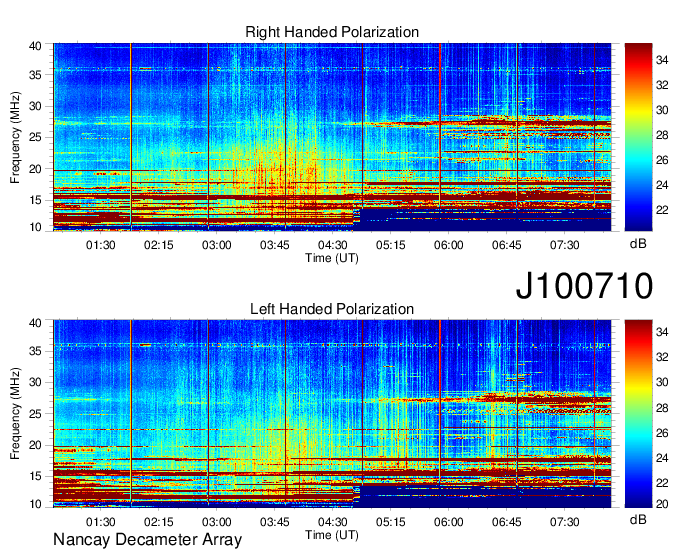Click 'Time (UT)' label under Right Handed plot
Viewport: 680px width, 552px height.
(x=332, y=258)
